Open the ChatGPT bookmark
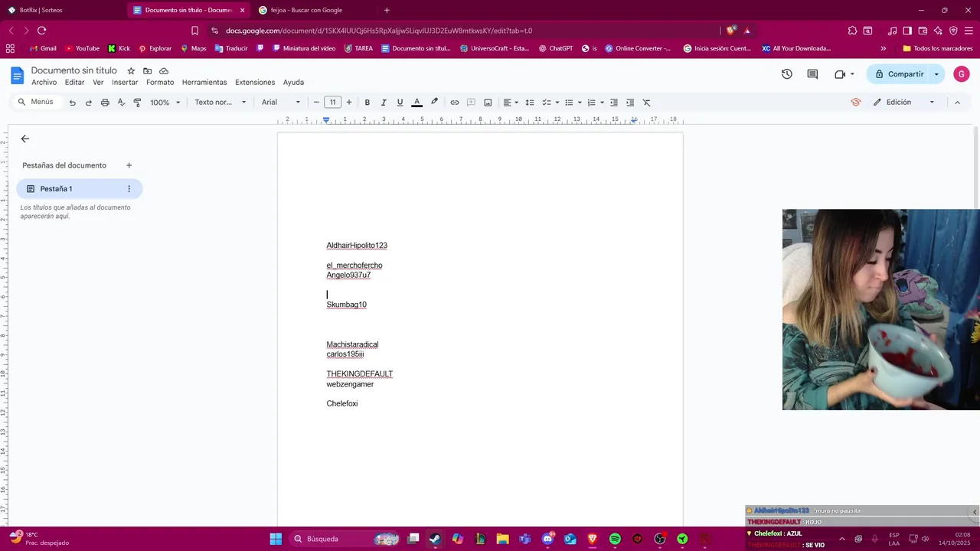980x551 pixels. [556, 48]
